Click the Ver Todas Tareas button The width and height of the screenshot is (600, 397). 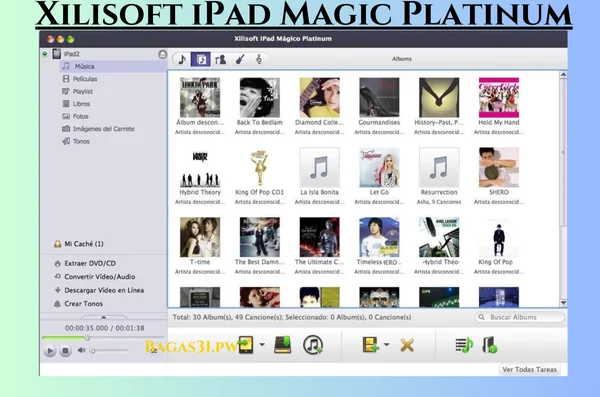(x=529, y=369)
